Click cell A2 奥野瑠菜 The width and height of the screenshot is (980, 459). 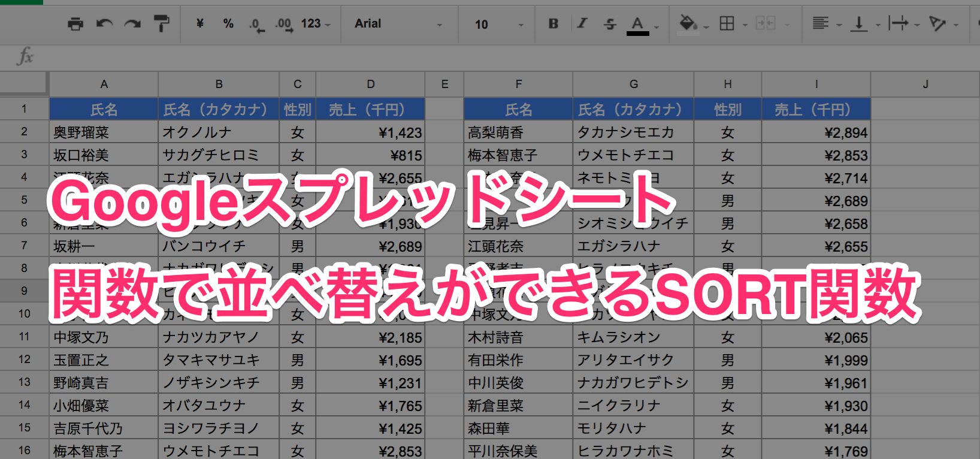(x=104, y=132)
